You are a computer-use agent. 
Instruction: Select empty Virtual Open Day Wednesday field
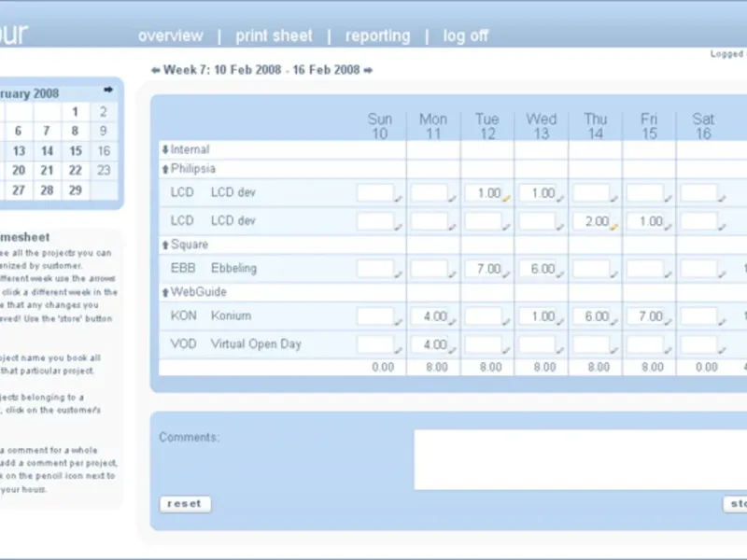[x=538, y=344]
